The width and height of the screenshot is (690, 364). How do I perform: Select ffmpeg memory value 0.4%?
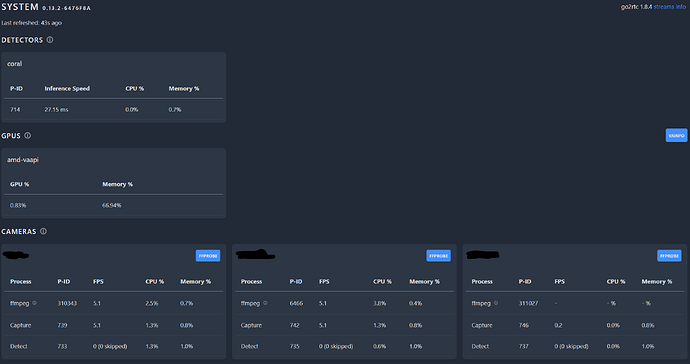415,303
